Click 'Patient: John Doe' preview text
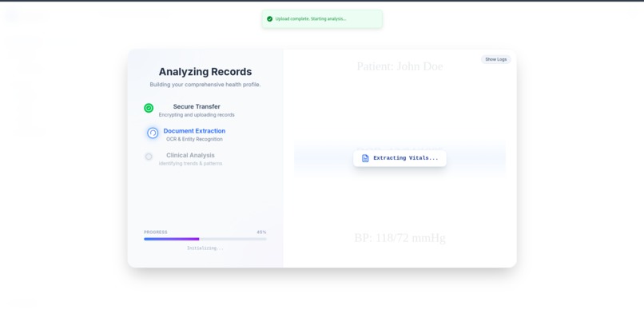The height and width of the screenshot is (314, 644). [x=400, y=66]
